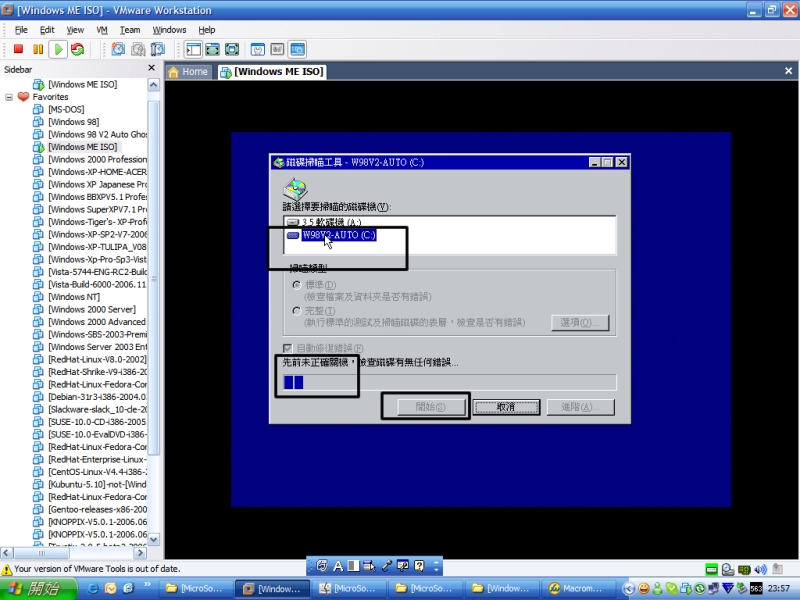Select [Windows 98] in the Favorites list
The width and height of the screenshot is (800, 600).
coord(73,122)
